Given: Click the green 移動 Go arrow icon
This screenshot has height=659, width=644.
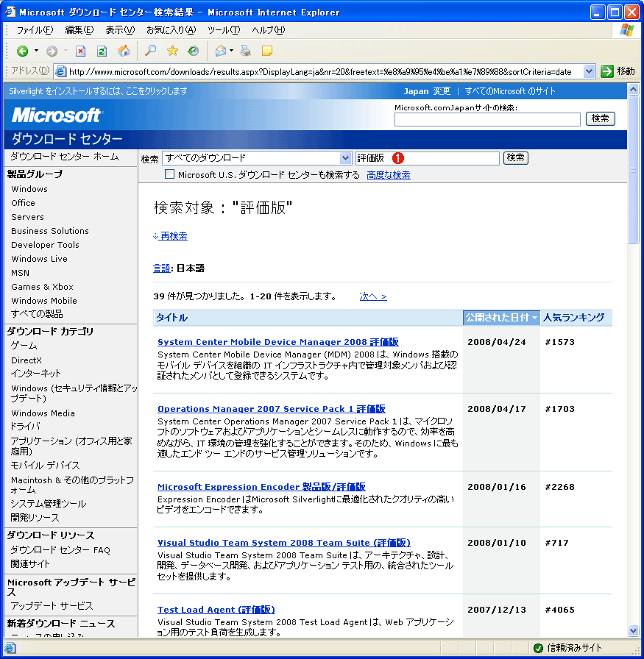Looking at the screenshot, I should point(607,71).
